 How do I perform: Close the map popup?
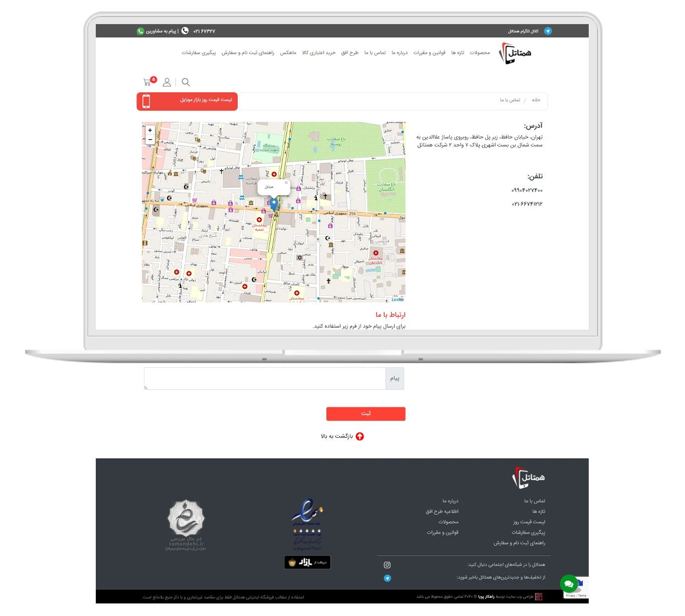(x=286, y=183)
